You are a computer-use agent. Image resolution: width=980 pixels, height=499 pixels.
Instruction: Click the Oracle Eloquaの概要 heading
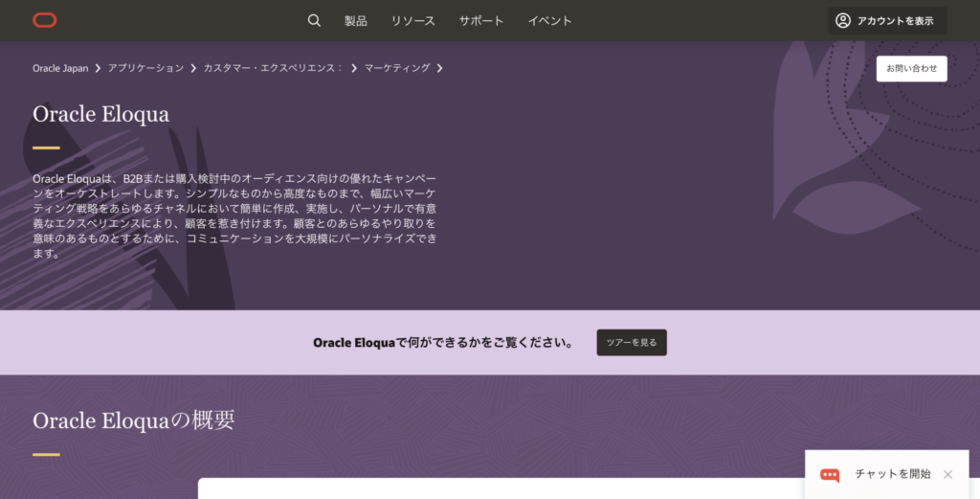click(x=134, y=420)
